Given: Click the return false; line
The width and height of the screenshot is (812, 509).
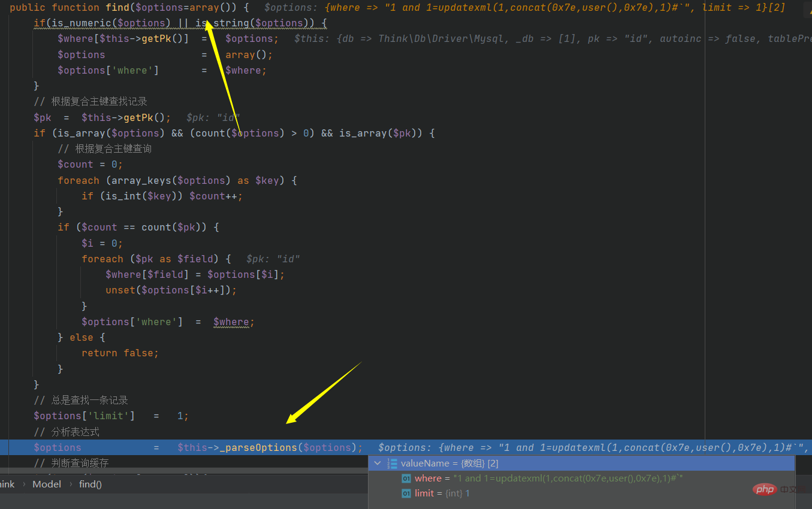Looking at the screenshot, I should [x=120, y=353].
